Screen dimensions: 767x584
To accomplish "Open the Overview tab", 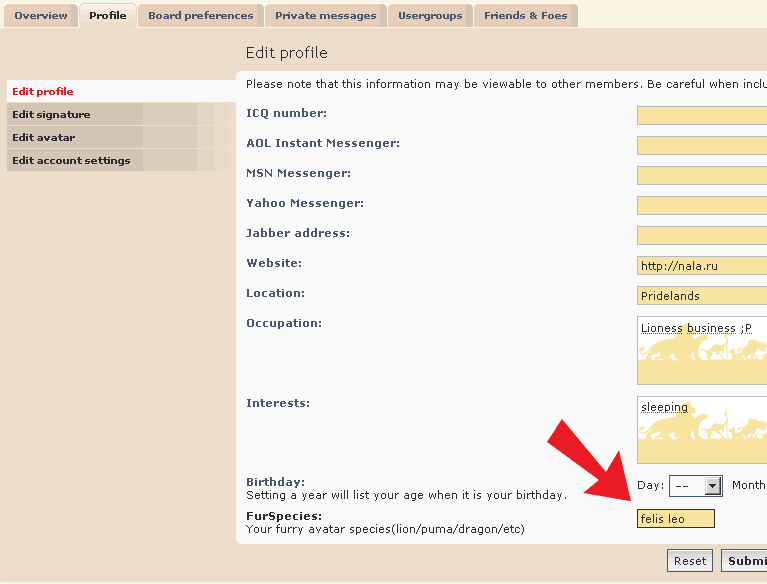I will 41,16.
